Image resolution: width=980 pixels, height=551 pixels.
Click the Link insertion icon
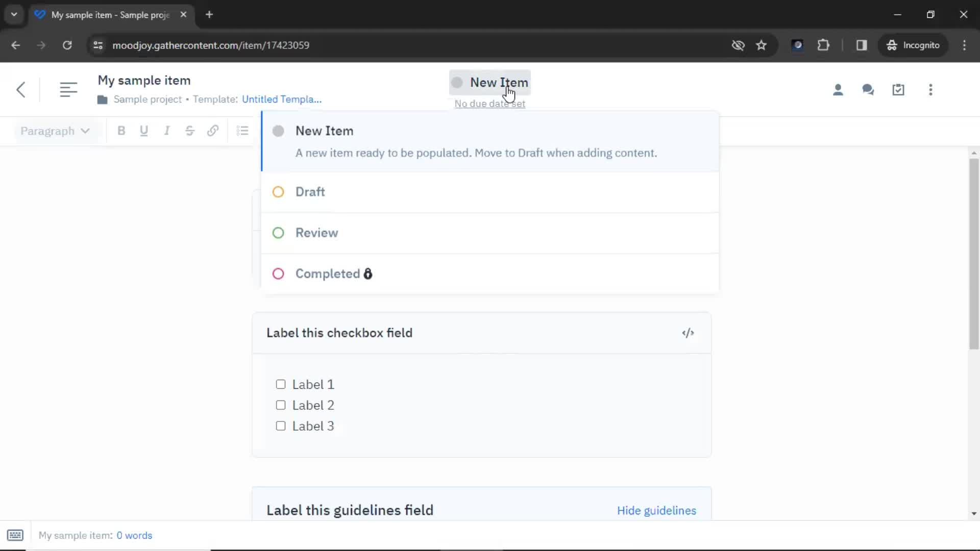[x=213, y=130]
